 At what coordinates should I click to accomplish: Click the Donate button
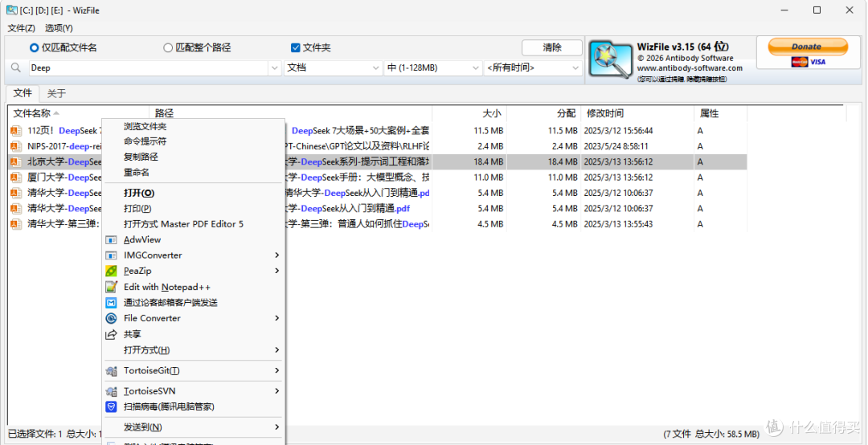[x=807, y=47]
